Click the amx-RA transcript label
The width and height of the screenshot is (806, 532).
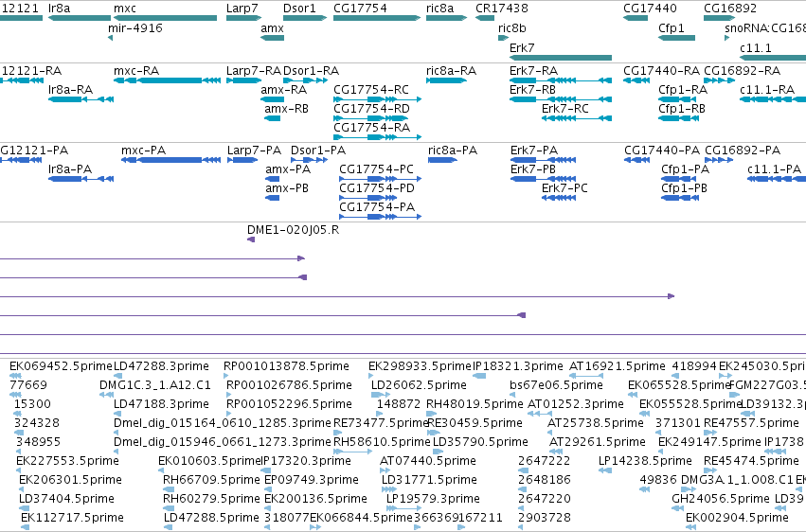[284, 89]
